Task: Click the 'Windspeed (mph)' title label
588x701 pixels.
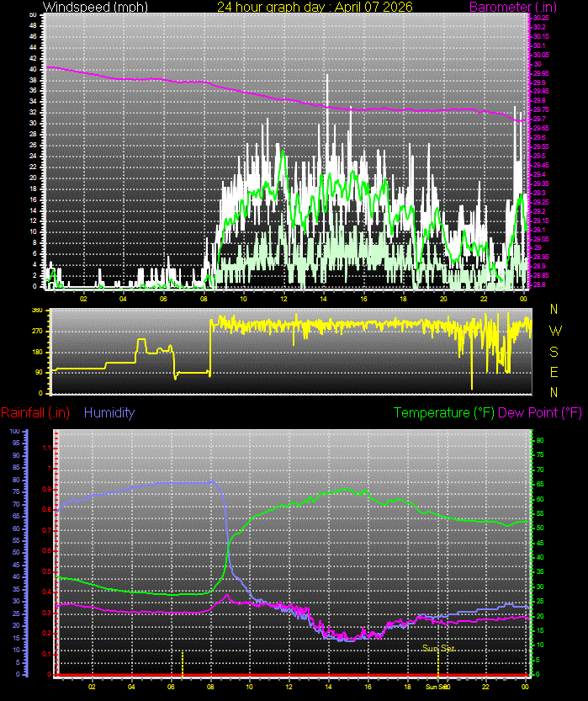Action: [x=95, y=7]
